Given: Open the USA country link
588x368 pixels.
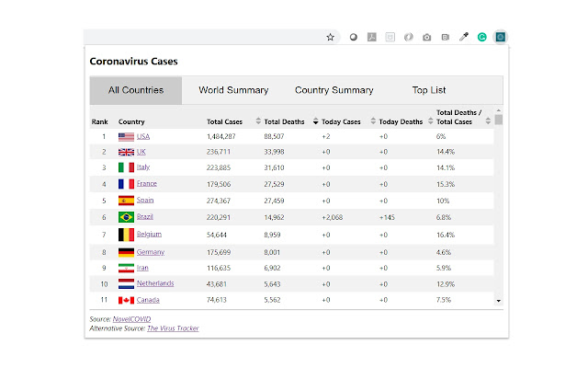Looking at the screenshot, I should click(143, 136).
